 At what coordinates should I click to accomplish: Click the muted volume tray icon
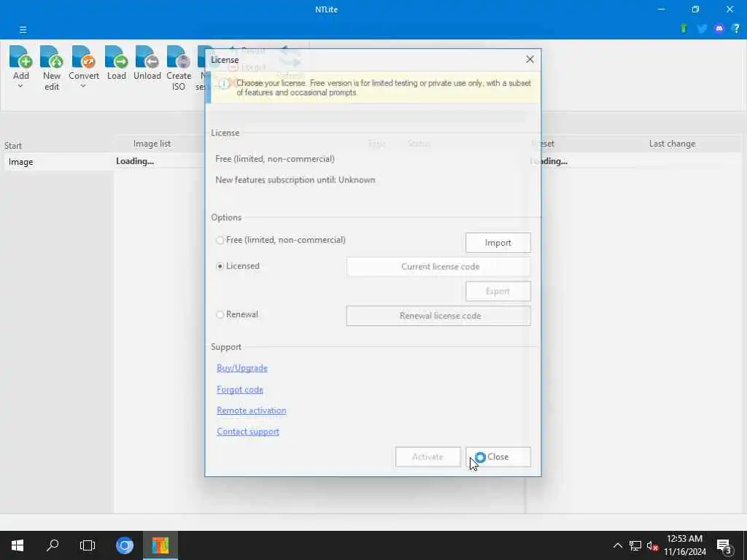652,545
